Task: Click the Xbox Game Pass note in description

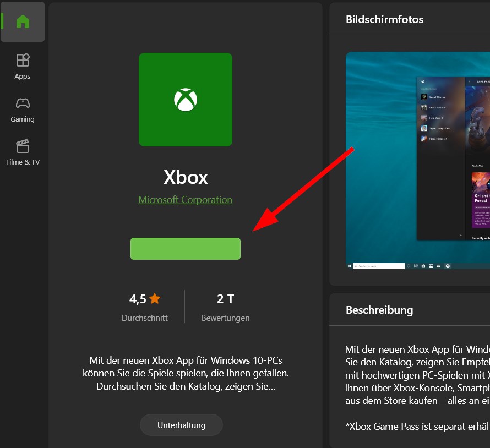Action: click(417, 427)
